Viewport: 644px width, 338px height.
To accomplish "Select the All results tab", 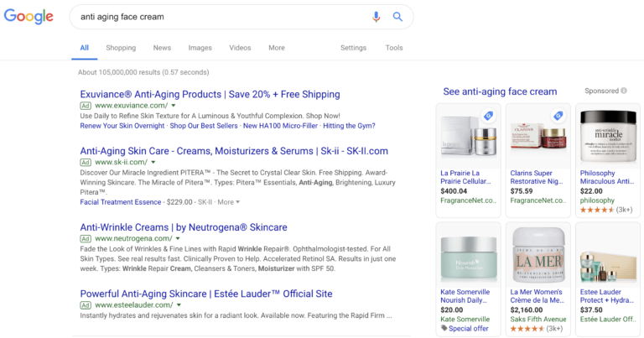I will 84,48.
